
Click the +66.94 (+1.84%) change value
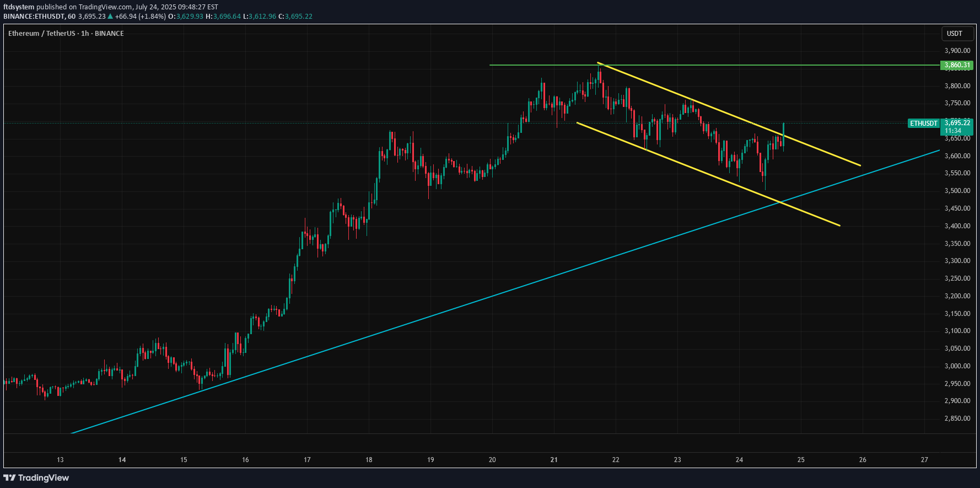coord(141,17)
